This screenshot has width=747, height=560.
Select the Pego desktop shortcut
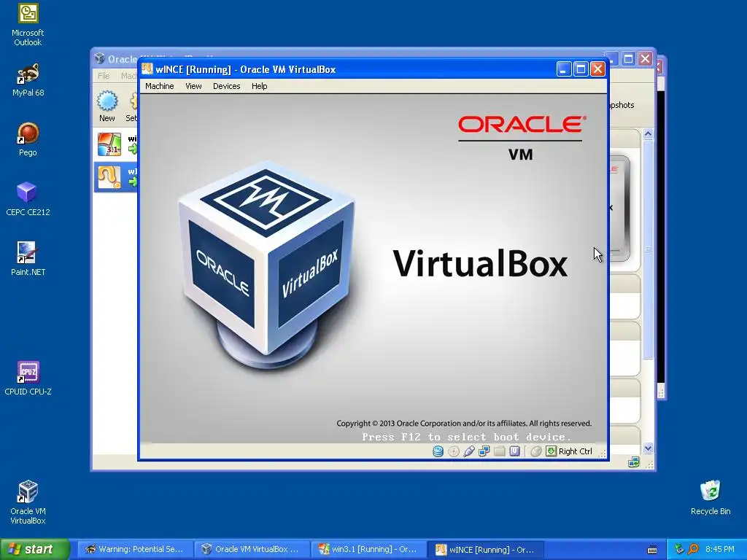click(28, 139)
